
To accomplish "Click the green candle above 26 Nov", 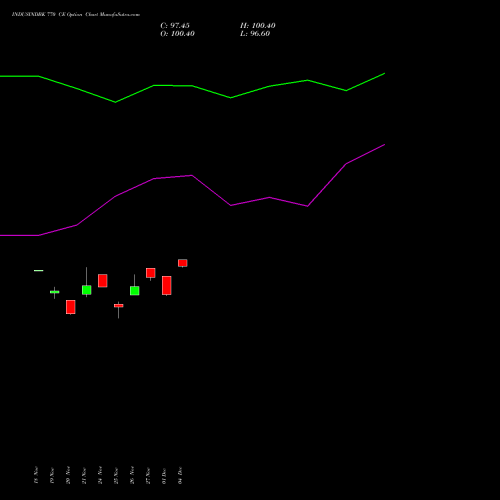I will [x=135, y=291].
